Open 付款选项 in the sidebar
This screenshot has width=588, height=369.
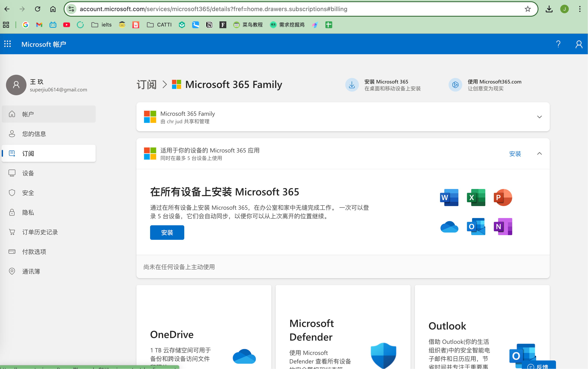(x=48, y=252)
